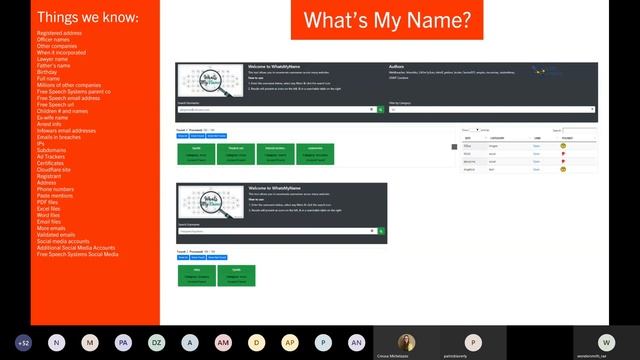Click the "Things we know:" heading
This screenshot has width=640, height=360.
(88, 17)
